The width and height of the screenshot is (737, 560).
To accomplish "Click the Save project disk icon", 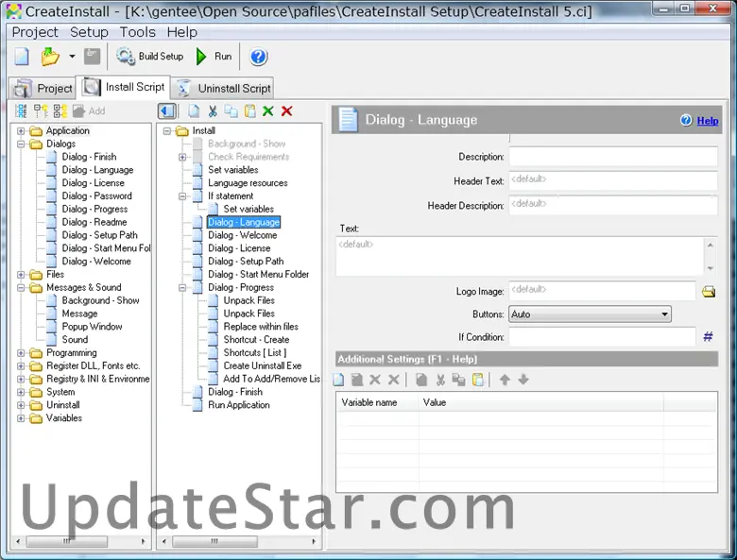I will click(x=93, y=57).
